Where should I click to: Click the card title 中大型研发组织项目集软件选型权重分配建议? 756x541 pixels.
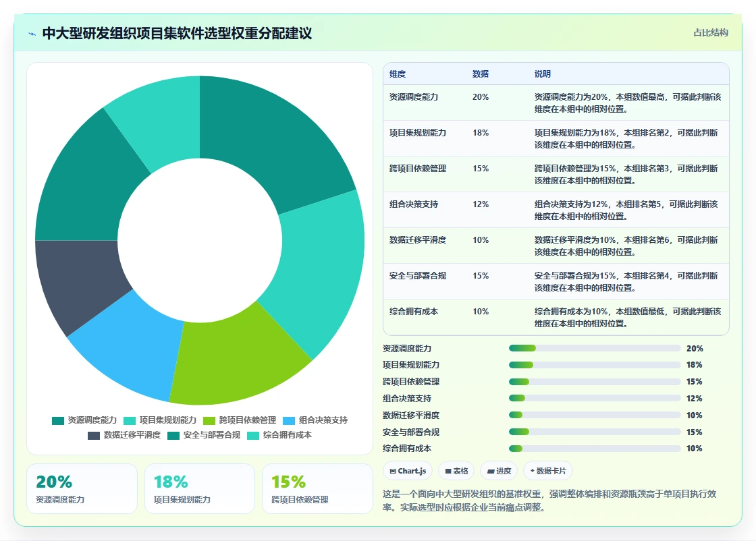[178, 33]
